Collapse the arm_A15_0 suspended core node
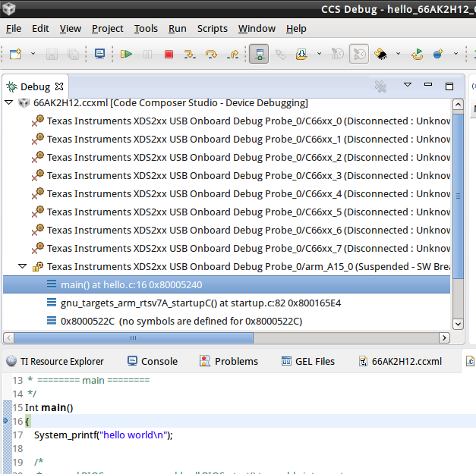476x474 pixels. click(x=22, y=266)
